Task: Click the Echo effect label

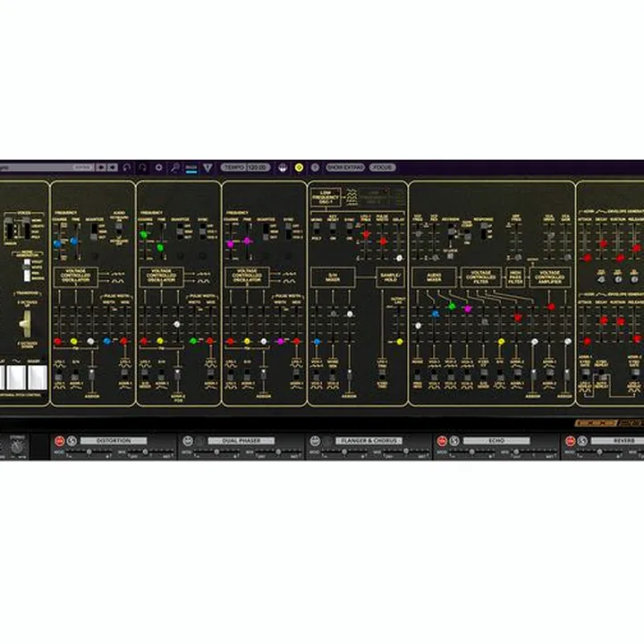Action: [496, 441]
